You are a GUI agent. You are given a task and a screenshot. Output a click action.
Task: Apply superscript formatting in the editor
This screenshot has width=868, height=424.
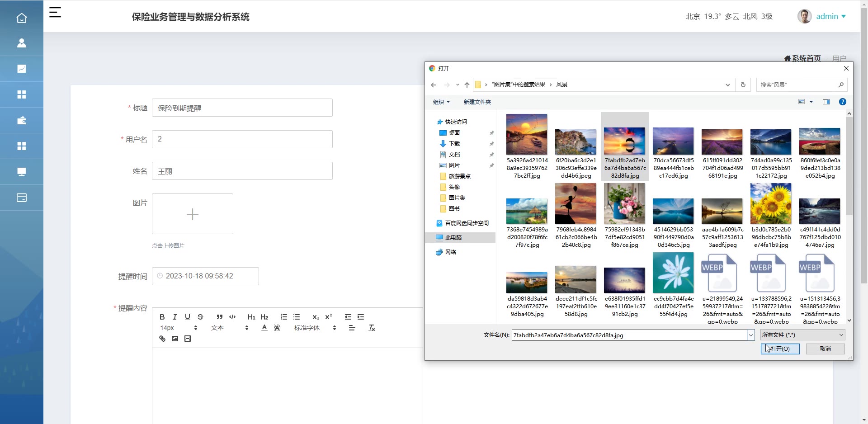[x=329, y=317]
